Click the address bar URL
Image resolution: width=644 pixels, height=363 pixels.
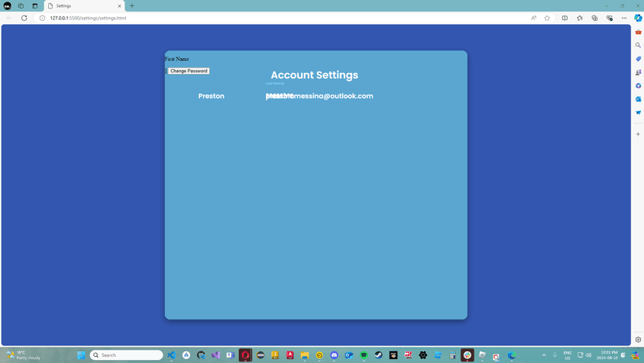tap(88, 18)
